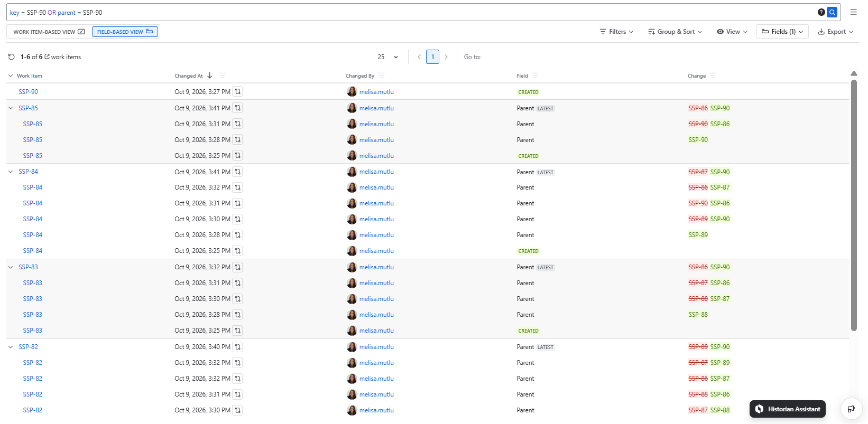Open the SSP-90 work item link

pyautogui.click(x=29, y=91)
